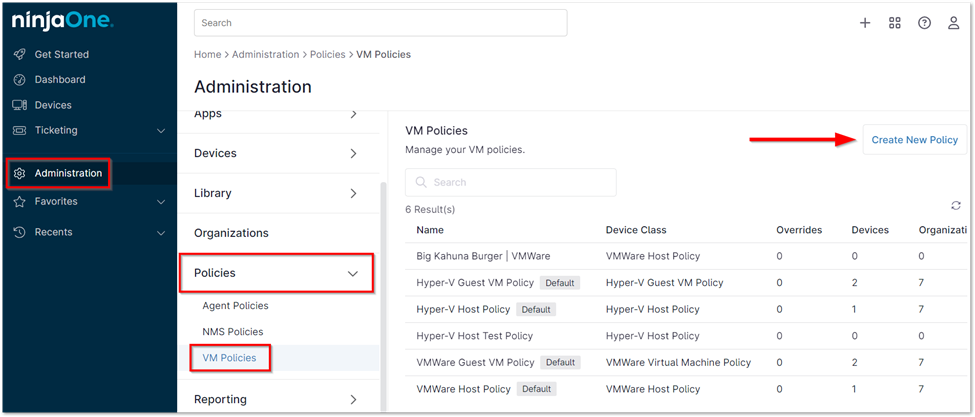The height and width of the screenshot is (417, 975).
Task: Expand the Apps section chevron
Action: (x=354, y=114)
